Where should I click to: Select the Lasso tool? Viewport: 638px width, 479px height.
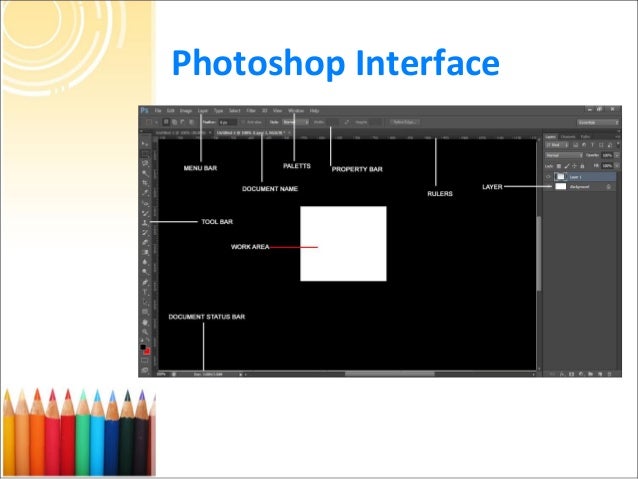[x=144, y=164]
